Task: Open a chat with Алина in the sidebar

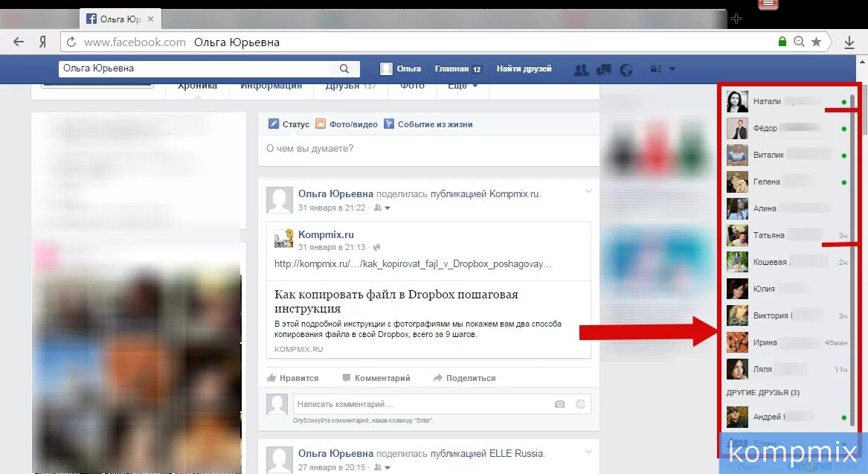Action: (787, 209)
